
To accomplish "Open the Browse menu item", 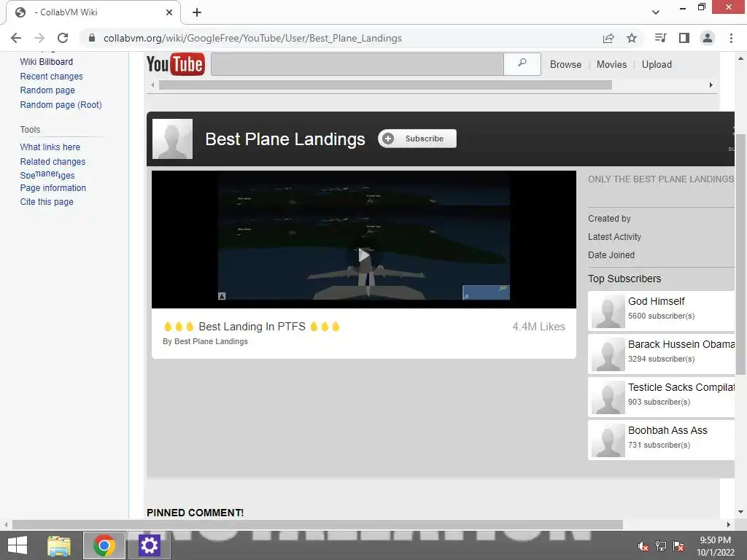I will point(565,65).
